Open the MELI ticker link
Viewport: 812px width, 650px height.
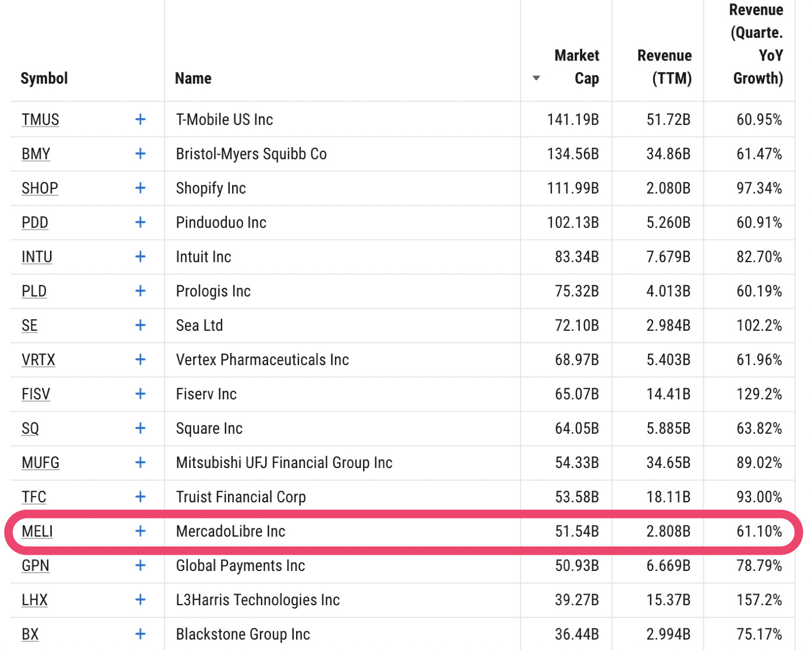[37, 531]
